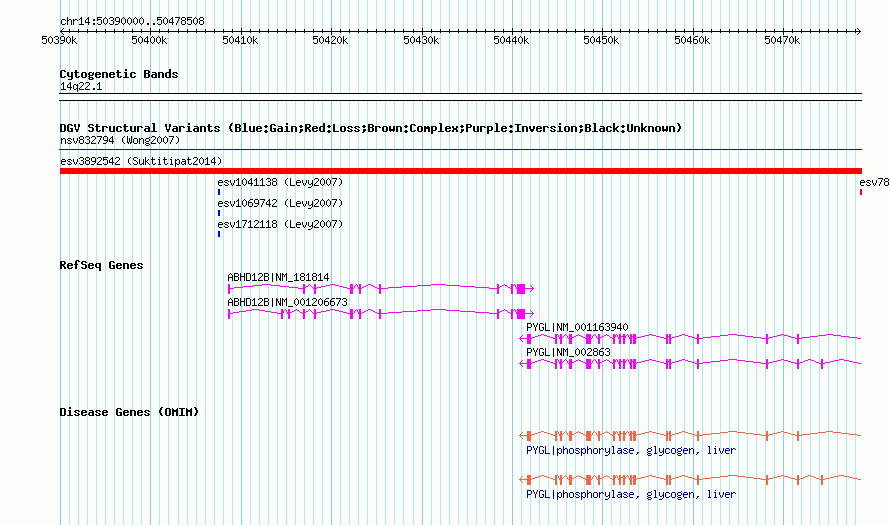The width and height of the screenshot is (890, 525).
Task: Click the chr14:50390000..50478508 region label
Action: (x=132, y=21)
